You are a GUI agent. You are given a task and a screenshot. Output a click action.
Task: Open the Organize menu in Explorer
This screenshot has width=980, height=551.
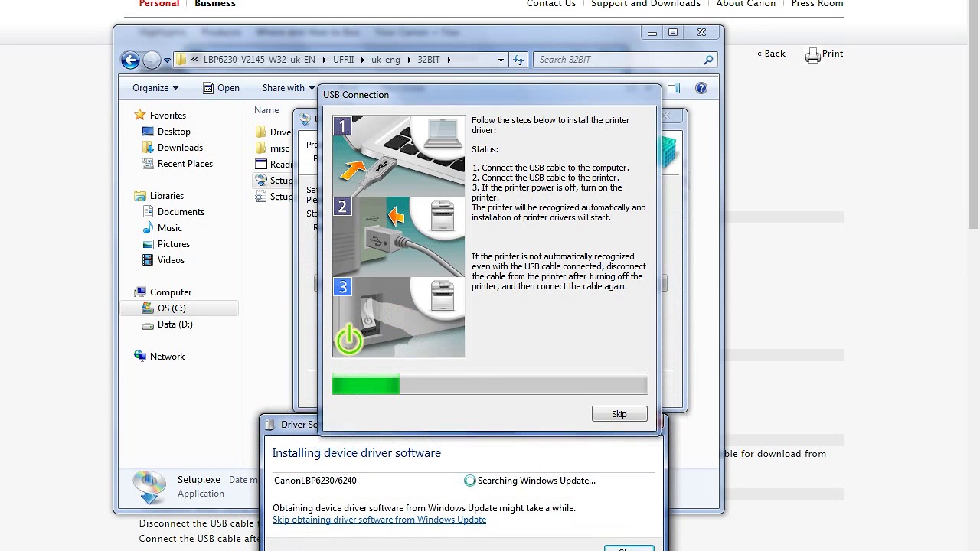point(155,88)
